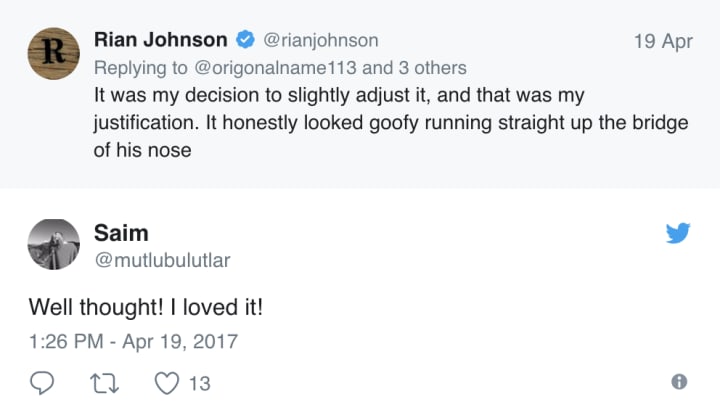
Task: Open the 1:26 PM - Apr 19, 2017 timestamp
Action: (133, 342)
